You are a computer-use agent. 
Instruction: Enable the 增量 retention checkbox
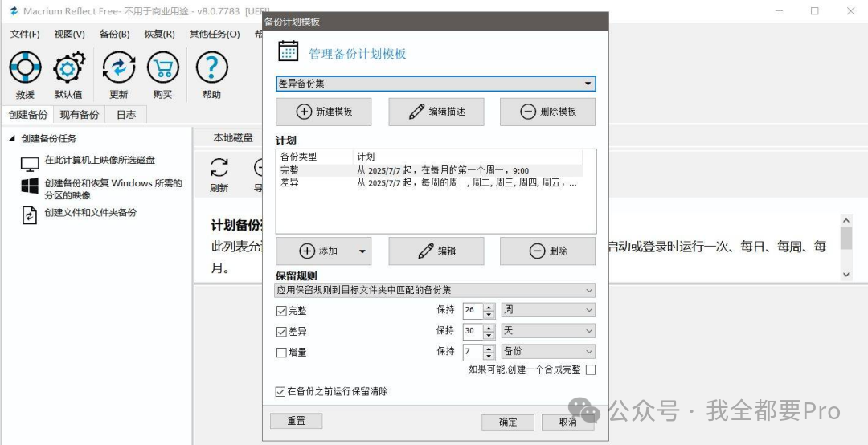click(x=281, y=352)
